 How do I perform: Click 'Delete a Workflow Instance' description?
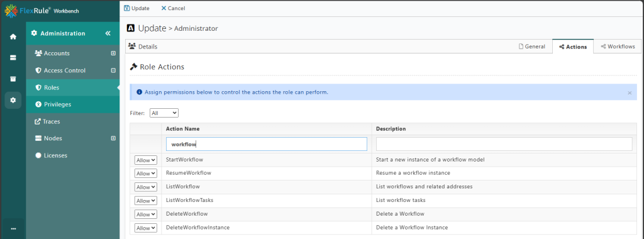pos(412,228)
